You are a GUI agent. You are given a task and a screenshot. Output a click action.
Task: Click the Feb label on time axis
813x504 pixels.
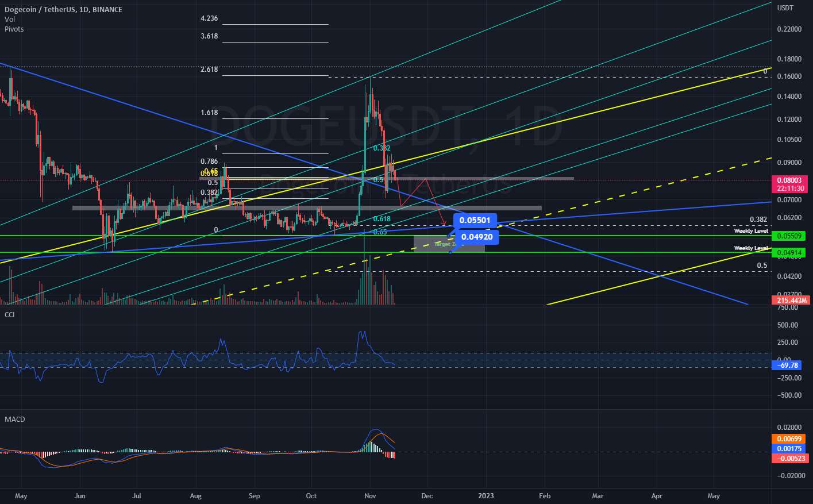click(545, 495)
